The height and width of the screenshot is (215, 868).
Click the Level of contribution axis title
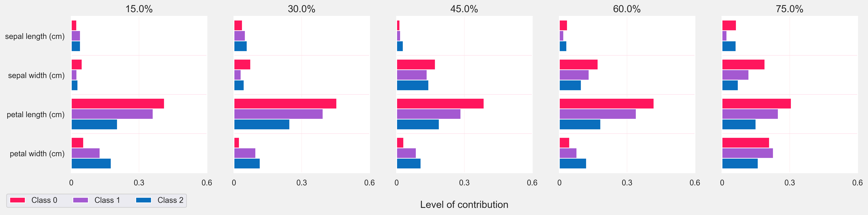point(464,205)
